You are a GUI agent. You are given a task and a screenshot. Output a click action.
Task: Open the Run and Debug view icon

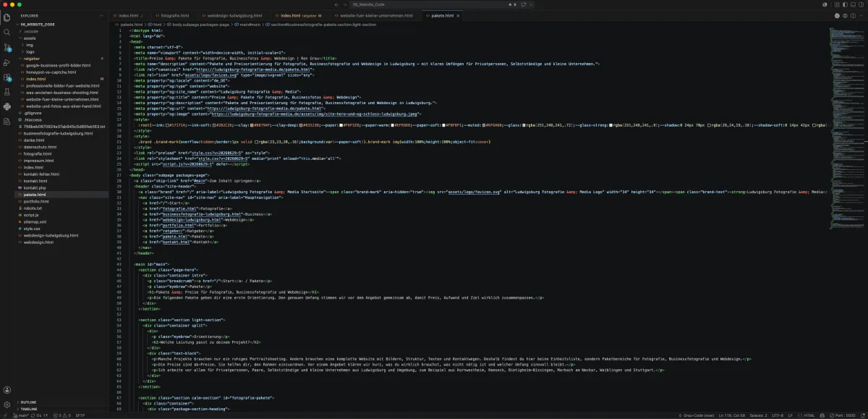[7, 62]
